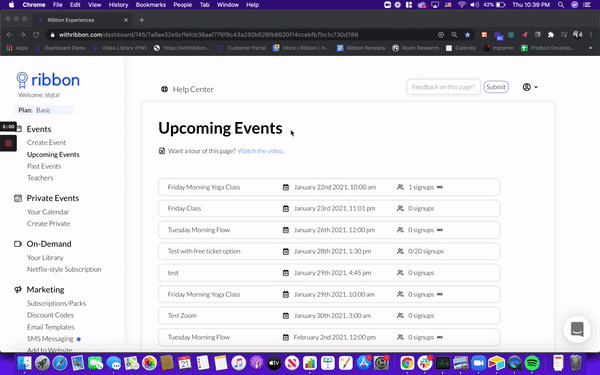Open Discount Codes page
Image resolution: width=600 pixels, height=375 pixels.
point(51,315)
